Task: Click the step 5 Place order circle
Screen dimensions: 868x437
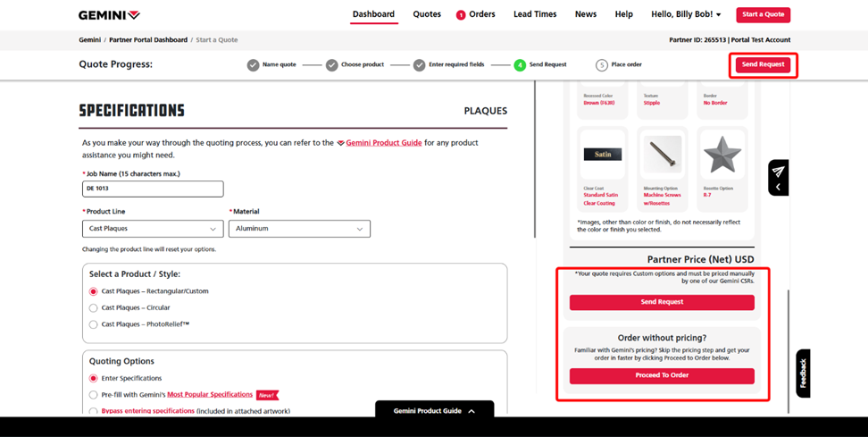Action: [x=602, y=65]
